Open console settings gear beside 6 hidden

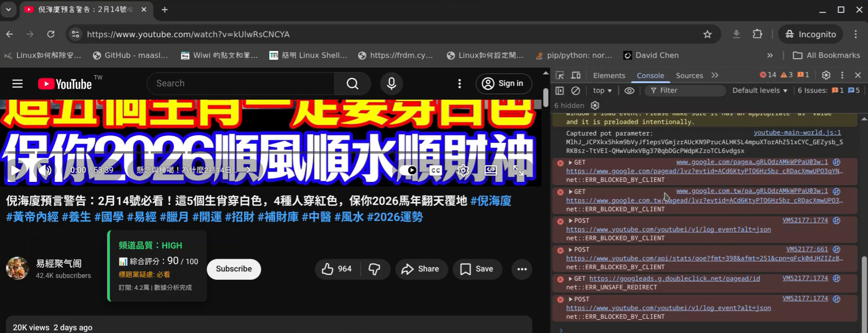595,106
